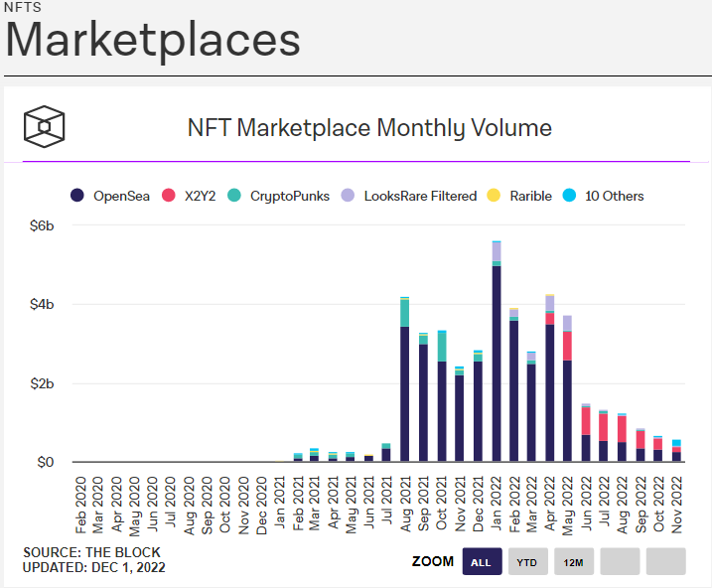The height and width of the screenshot is (588, 712).
Task: Click the $4b axis label
Action: coord(42,304)
